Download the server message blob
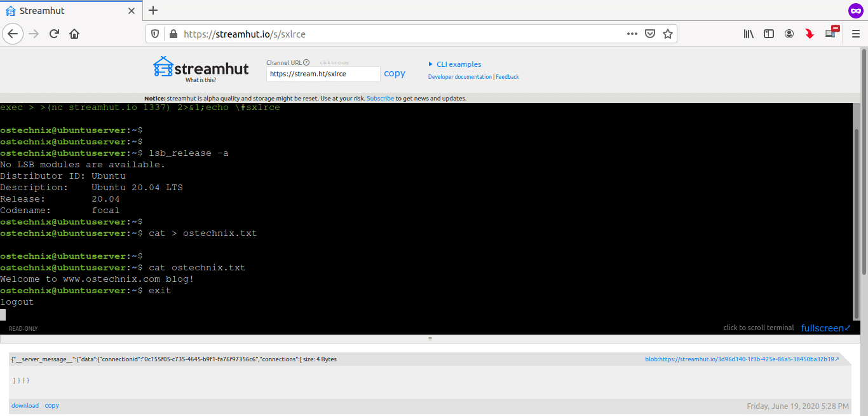The height and width of the screenshot is (416, 868). [25, 405]
